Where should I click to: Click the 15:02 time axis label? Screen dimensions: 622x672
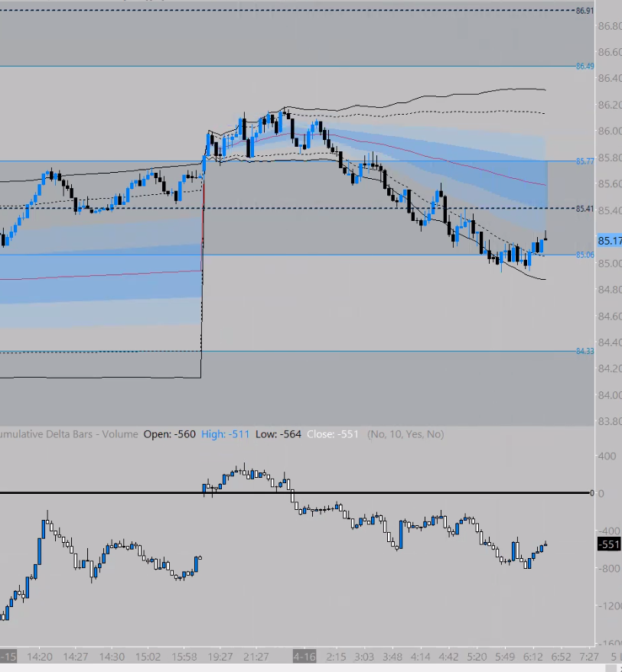pyautogui.click(x=148, y=657)
